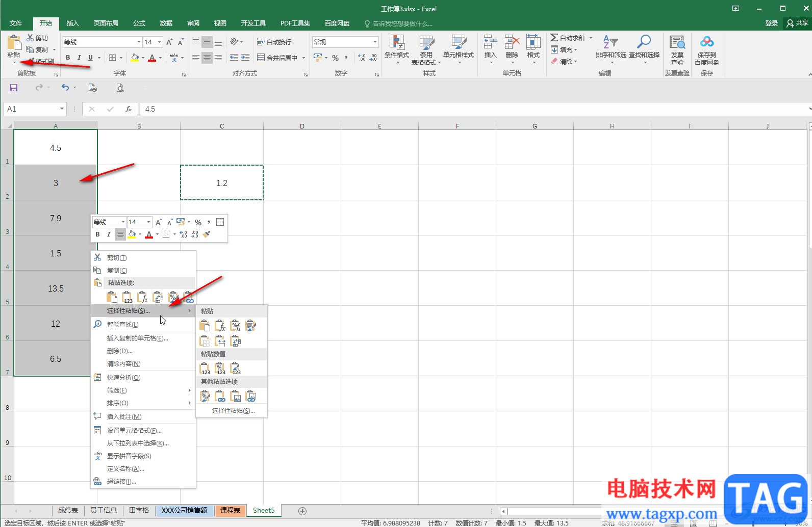Click Add New Sheet plus button
The width and height of the screenshot is (812, 527).
[302, 511]
